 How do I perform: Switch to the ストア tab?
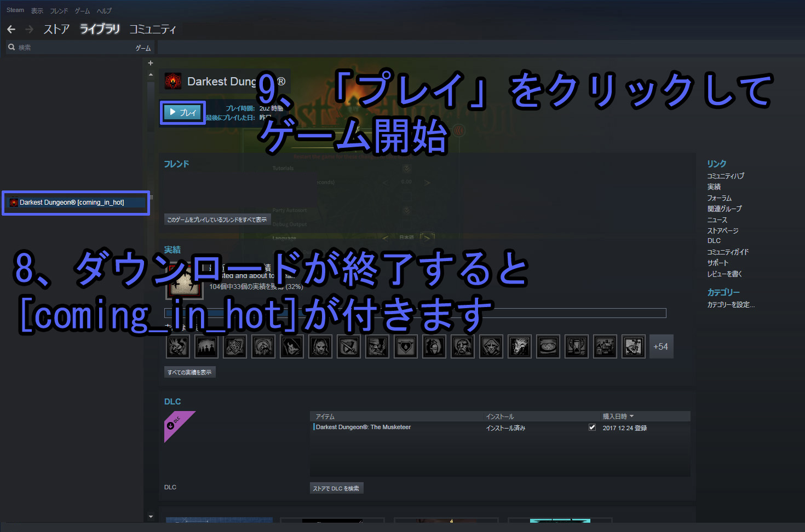pyautogui.click(x=56, y=29)
